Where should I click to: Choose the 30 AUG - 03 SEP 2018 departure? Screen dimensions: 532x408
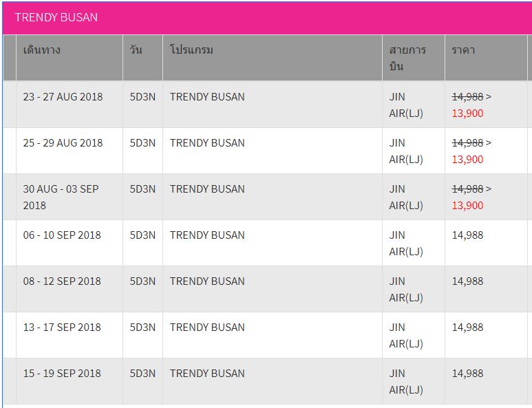click(61, 197)
